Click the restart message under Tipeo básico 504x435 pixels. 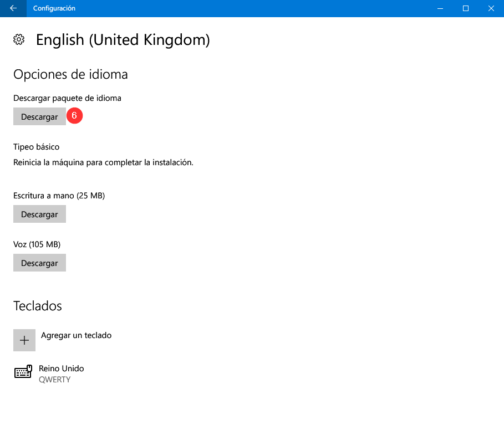tap(103, 162)
